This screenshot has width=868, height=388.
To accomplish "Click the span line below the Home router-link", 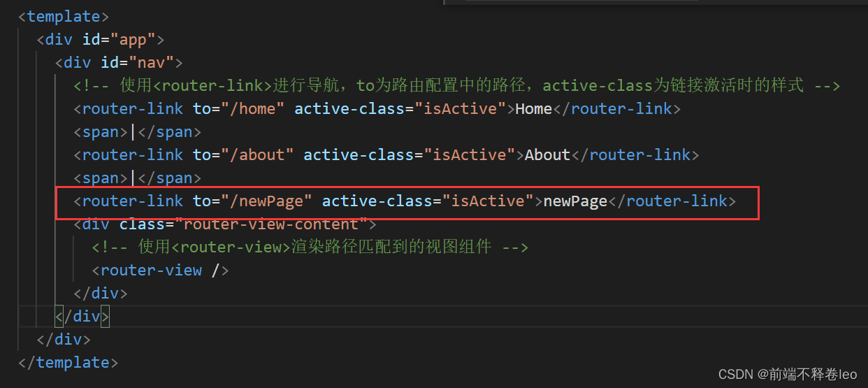I will [x=138, y=131].
